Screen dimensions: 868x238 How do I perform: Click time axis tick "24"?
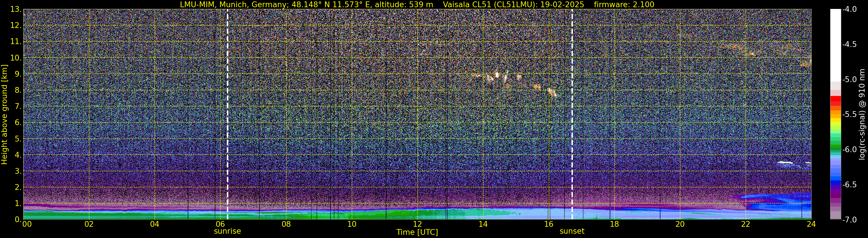click(x=811, y=224)
